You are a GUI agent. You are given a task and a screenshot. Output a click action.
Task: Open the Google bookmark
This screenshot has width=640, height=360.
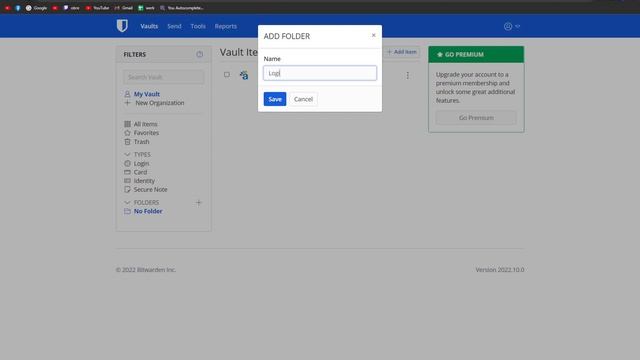36,8
